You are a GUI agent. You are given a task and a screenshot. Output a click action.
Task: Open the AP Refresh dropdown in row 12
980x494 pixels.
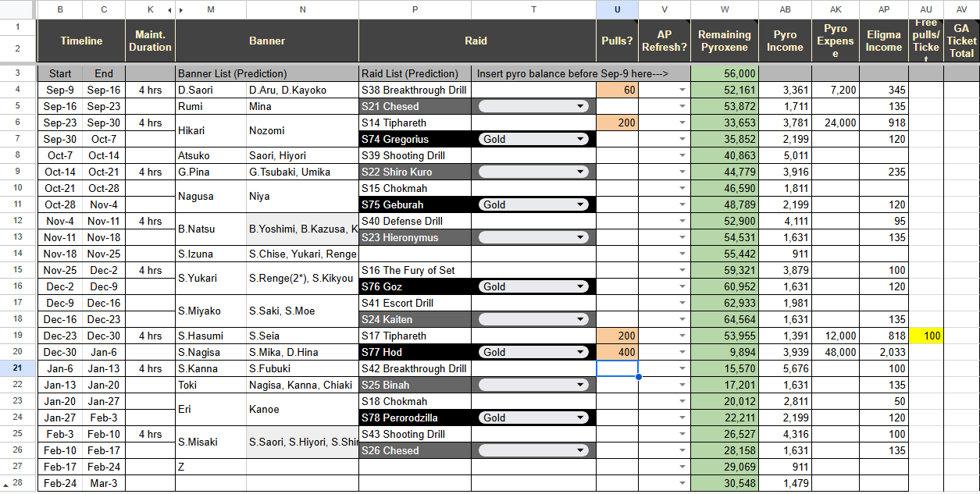(x=683, y=221)
